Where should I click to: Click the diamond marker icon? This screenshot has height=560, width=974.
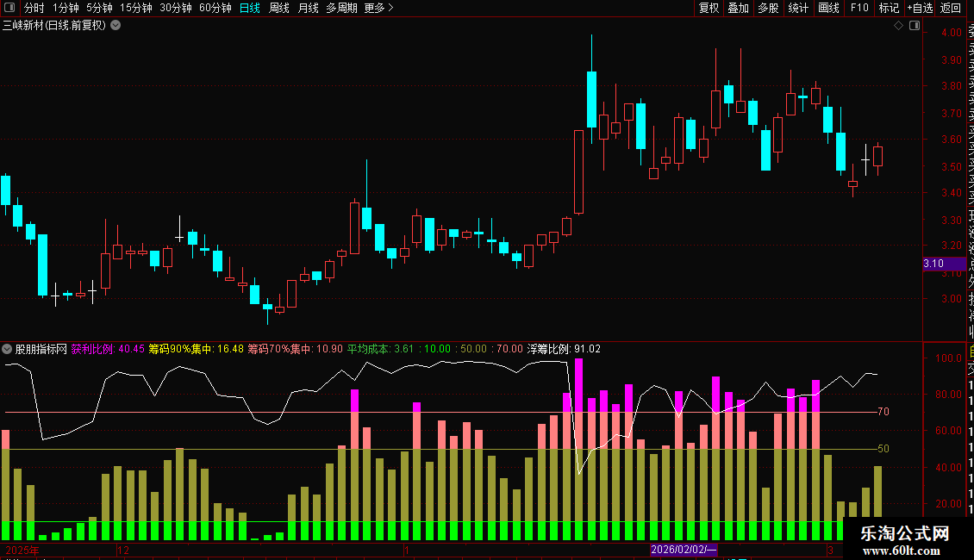click(898, 26)
